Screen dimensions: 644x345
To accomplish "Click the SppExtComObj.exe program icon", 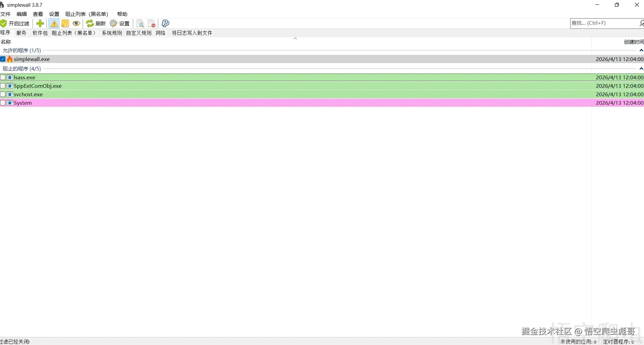I will (x=10, y=86).
